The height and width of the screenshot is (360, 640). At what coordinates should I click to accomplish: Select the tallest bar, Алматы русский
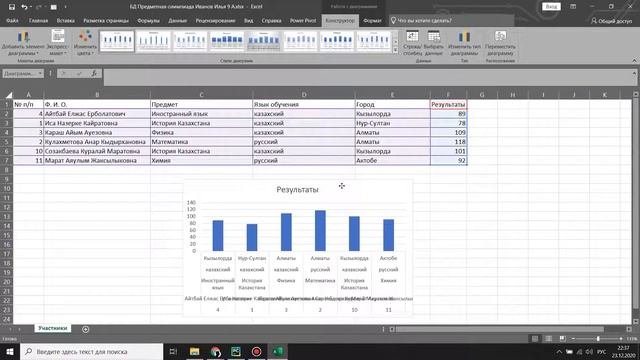[x=320, y=231]
